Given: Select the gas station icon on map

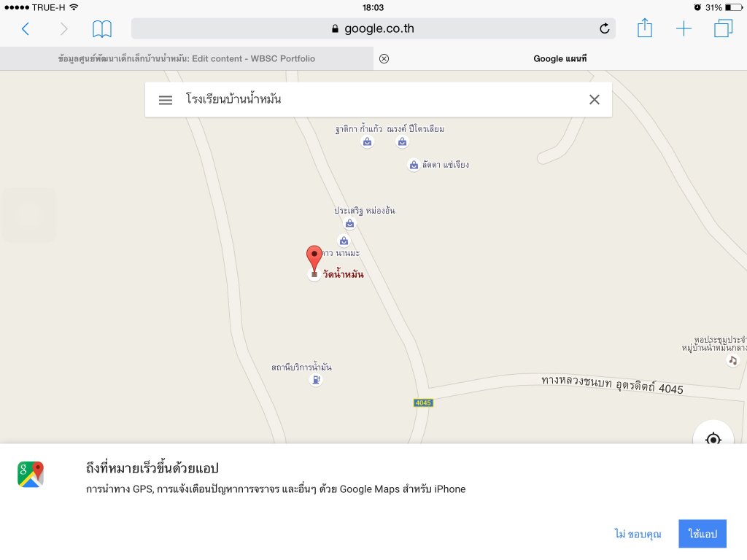Looking at the screenshot, I should tap(316, 379).
